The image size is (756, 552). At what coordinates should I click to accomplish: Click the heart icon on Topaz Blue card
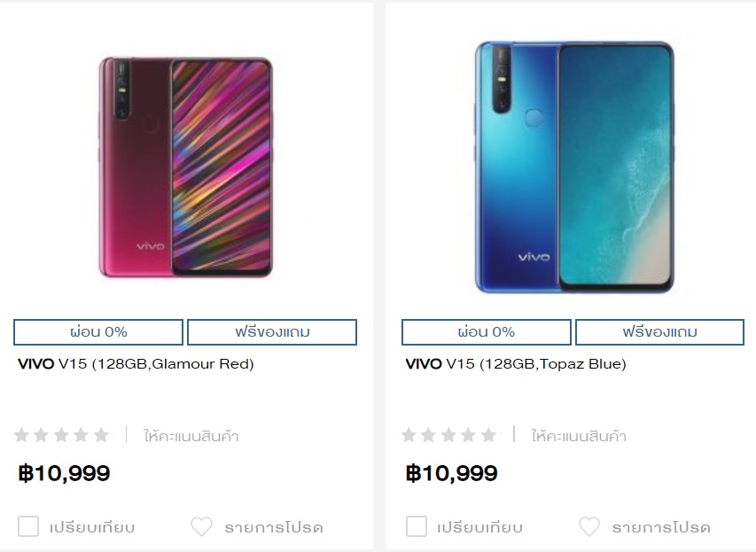pyautogui.click(x=589, y=526)
